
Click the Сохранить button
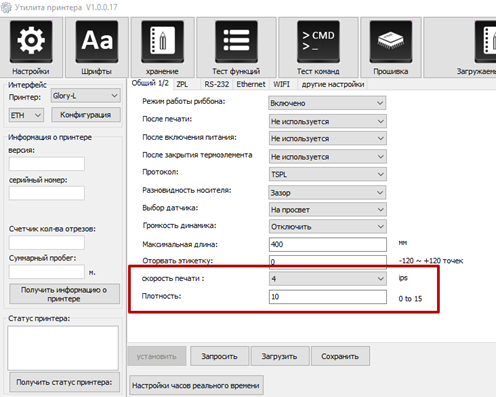pyautogui.click(x=340, y=356)
